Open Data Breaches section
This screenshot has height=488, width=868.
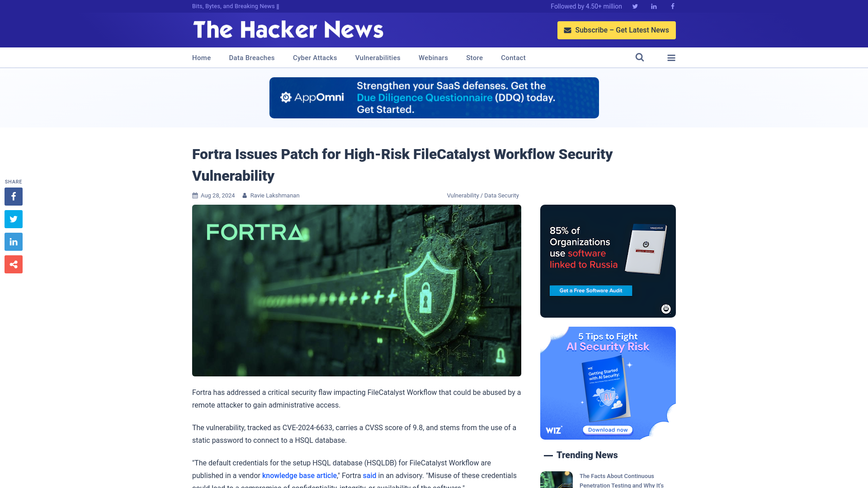(x=251, y=58)
